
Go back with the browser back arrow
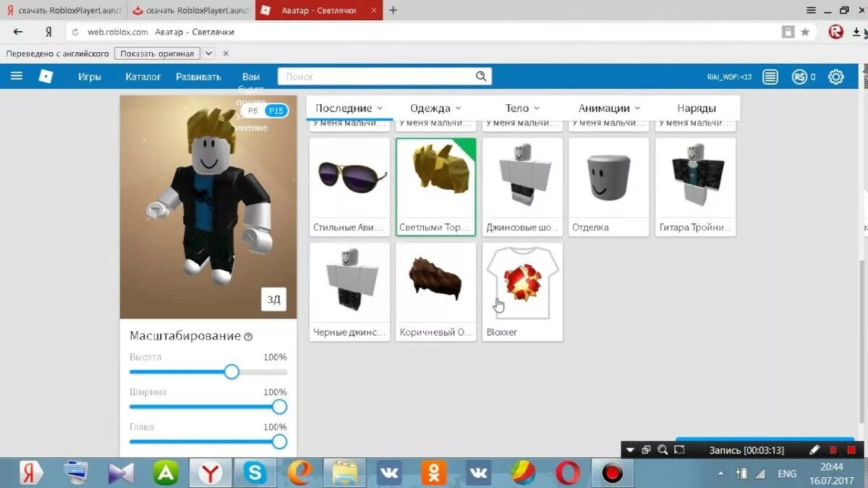coord(18,32)
